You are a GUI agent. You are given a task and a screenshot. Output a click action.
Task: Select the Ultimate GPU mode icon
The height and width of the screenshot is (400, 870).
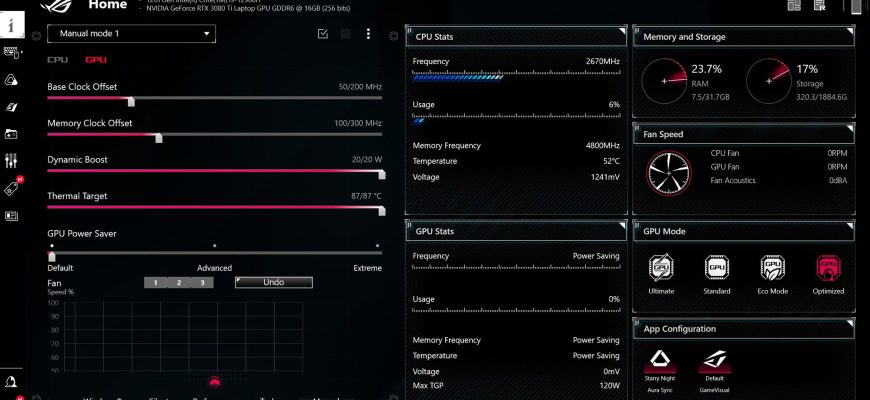pos(660,267)
